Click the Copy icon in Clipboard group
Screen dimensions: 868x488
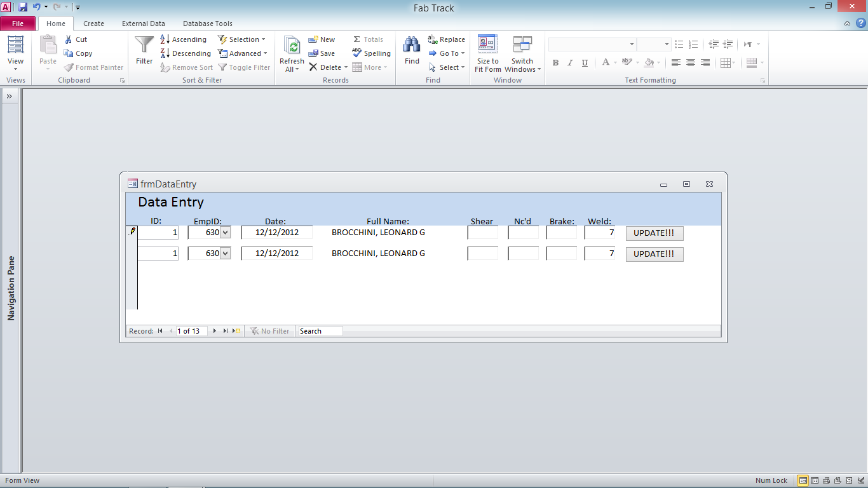69,53
